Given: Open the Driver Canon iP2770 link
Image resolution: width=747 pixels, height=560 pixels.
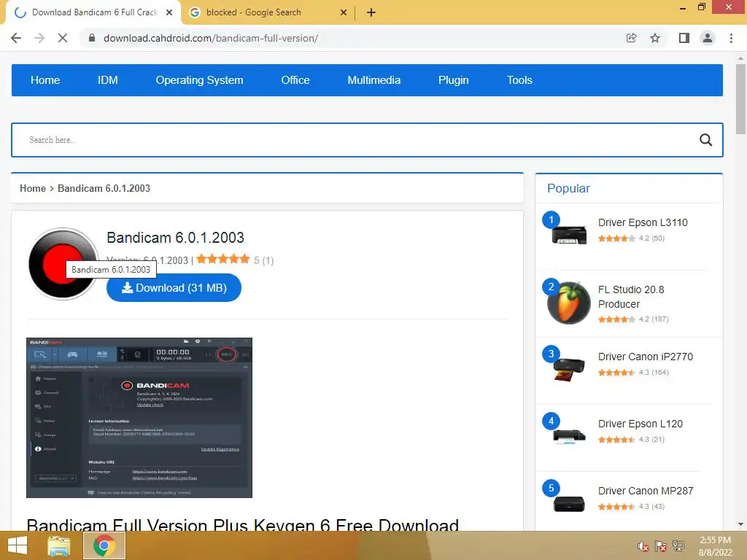Looking at the screenshot, I should coord(646,357).
